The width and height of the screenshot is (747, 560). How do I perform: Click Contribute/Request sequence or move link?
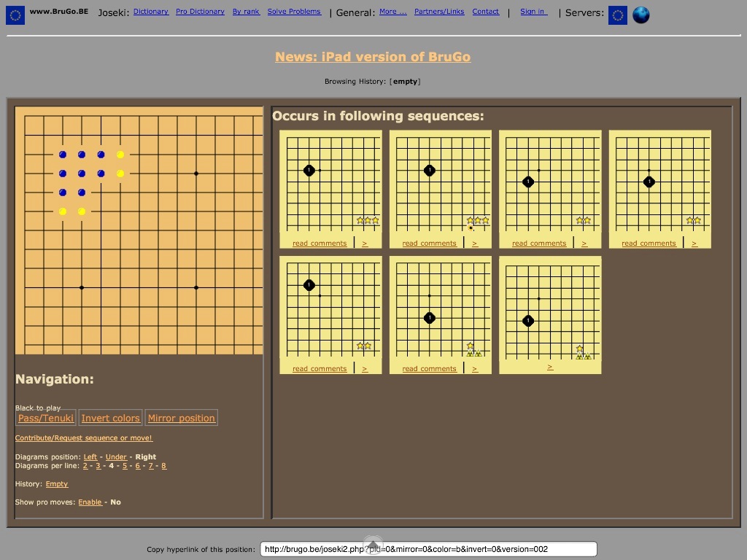[x=84, y=438]
